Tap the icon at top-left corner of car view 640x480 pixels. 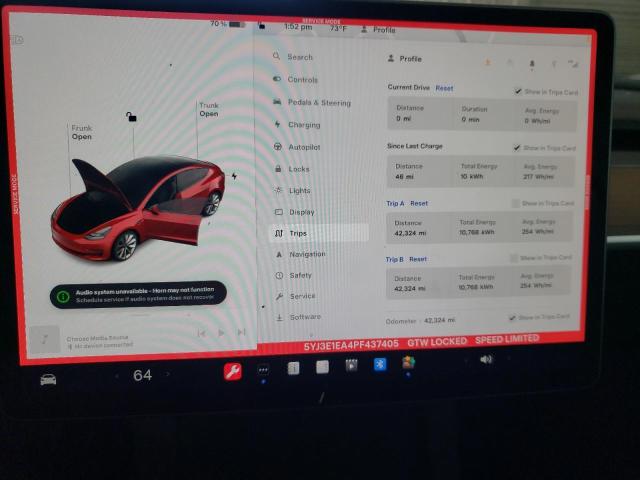pyautogui.click(x=17, y=40)
